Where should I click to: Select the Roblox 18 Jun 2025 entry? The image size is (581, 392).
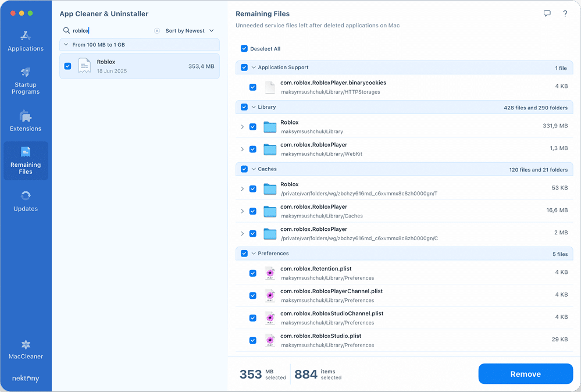pos(140,66)
